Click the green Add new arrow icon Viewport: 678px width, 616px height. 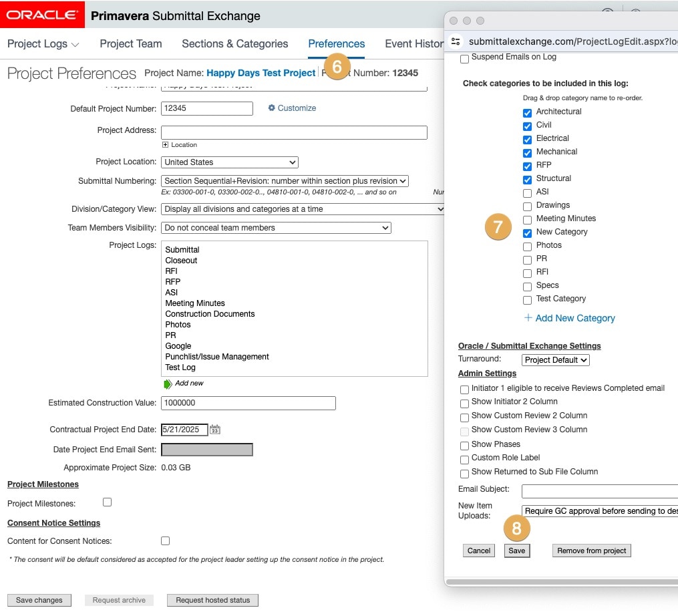168,383
